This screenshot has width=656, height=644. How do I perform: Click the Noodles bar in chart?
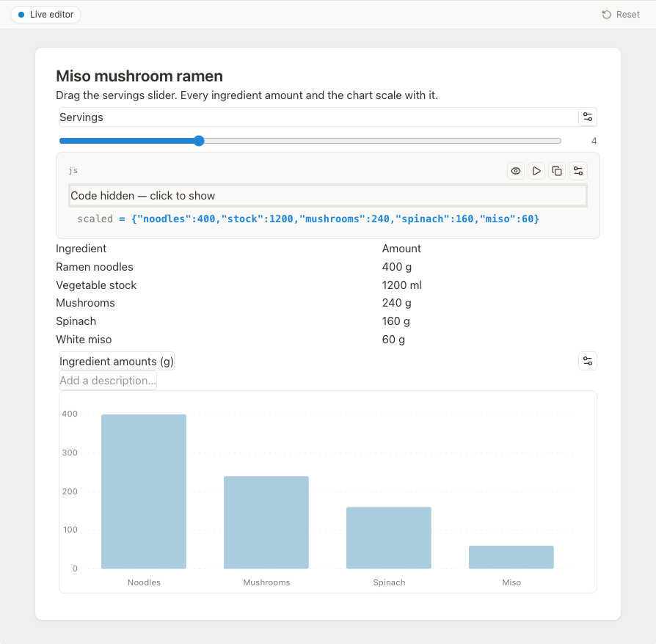coord(144,491)
